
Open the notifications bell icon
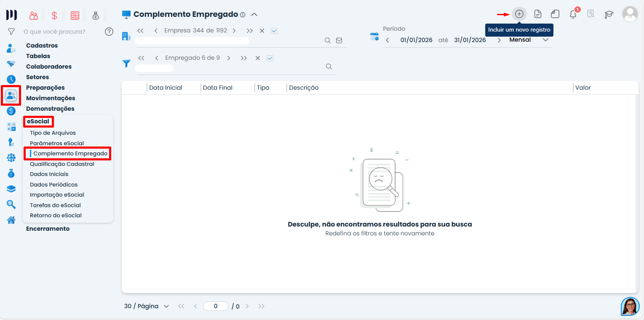pyautogui.click(x=573, y=14)
